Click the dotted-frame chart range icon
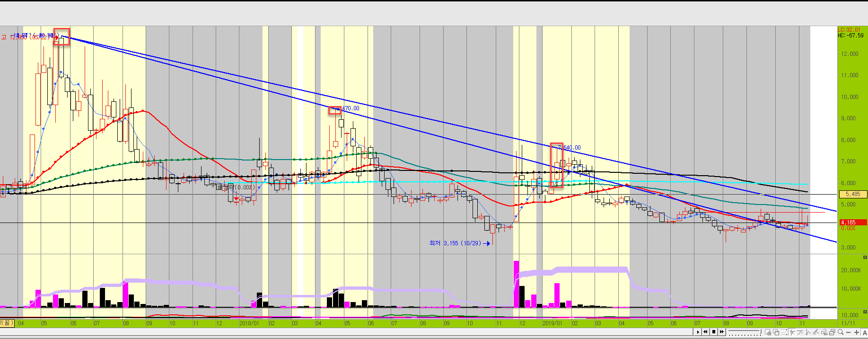 tap(784, 332)
